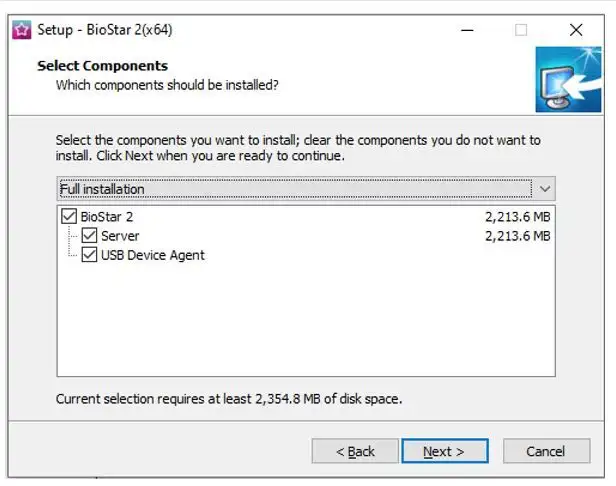Image resolution: width=616 pixels, height=486 pixels.
Task: Click the Server size 2,213.6 MB text
Action: pos(517,236)
